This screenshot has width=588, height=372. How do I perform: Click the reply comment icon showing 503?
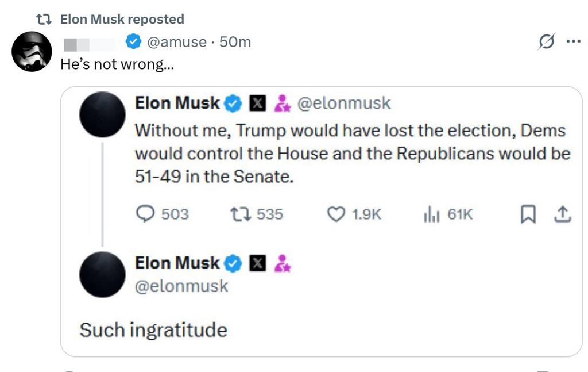[145, 214]
